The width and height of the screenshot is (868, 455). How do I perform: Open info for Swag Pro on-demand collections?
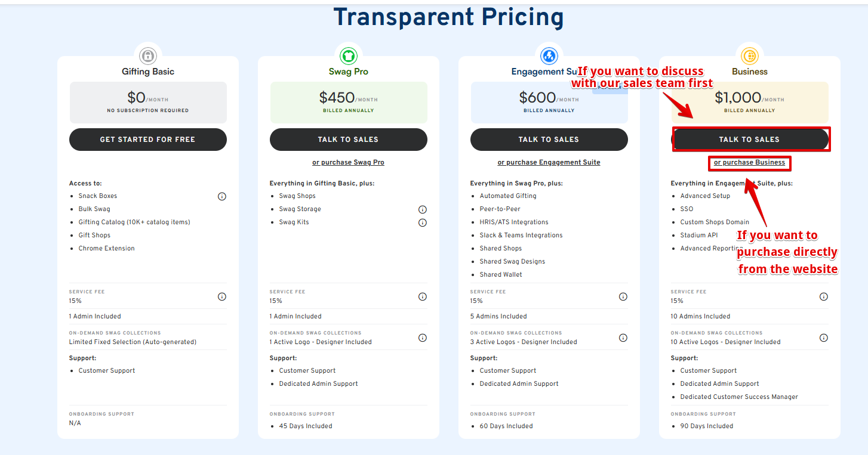(423, 338)
